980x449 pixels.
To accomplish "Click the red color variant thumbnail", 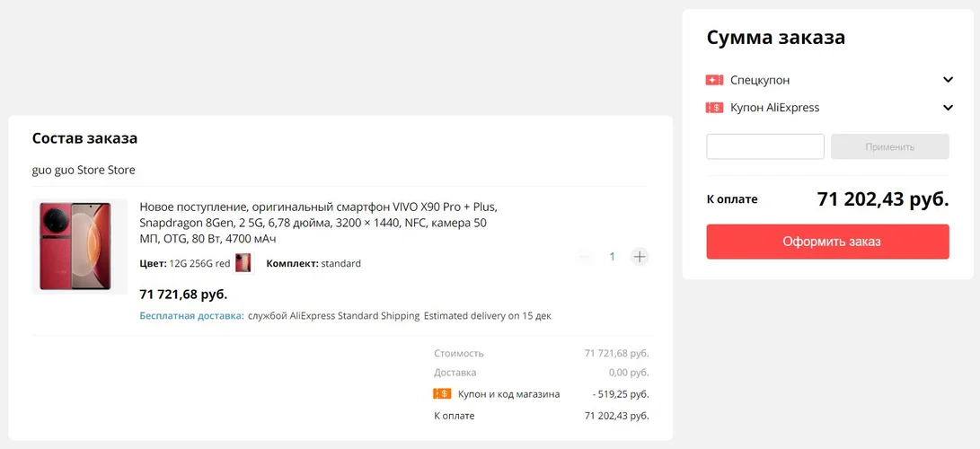I will (243, 263).
